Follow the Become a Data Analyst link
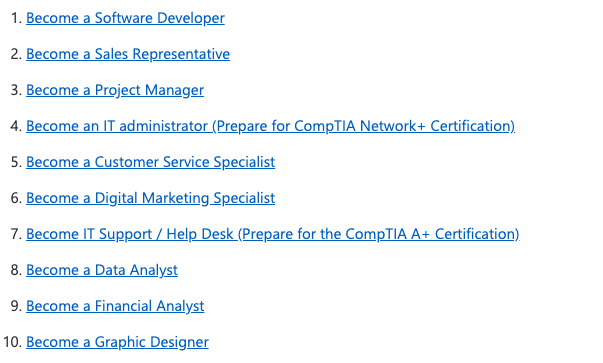This screenshot has height=363, width=603. 102,270
